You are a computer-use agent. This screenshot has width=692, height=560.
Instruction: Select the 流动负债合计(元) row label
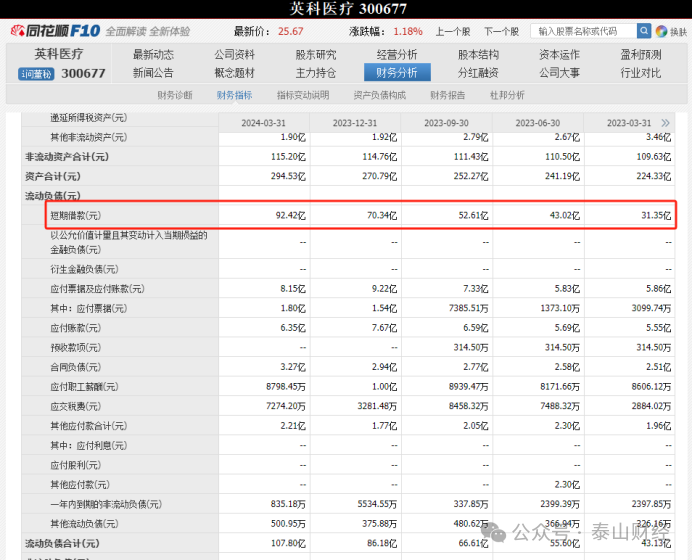[62, 543]
